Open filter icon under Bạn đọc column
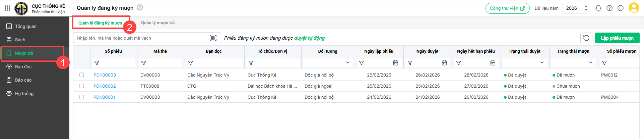Image resolution: width=644 pixels, height=139 pixels. (191, 63)
